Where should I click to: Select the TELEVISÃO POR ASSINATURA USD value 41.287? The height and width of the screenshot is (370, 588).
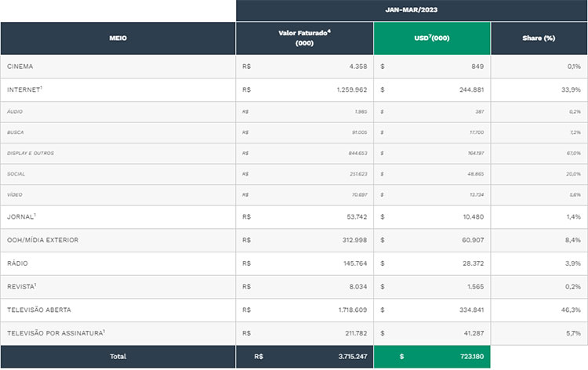click(x=474, y=333)
